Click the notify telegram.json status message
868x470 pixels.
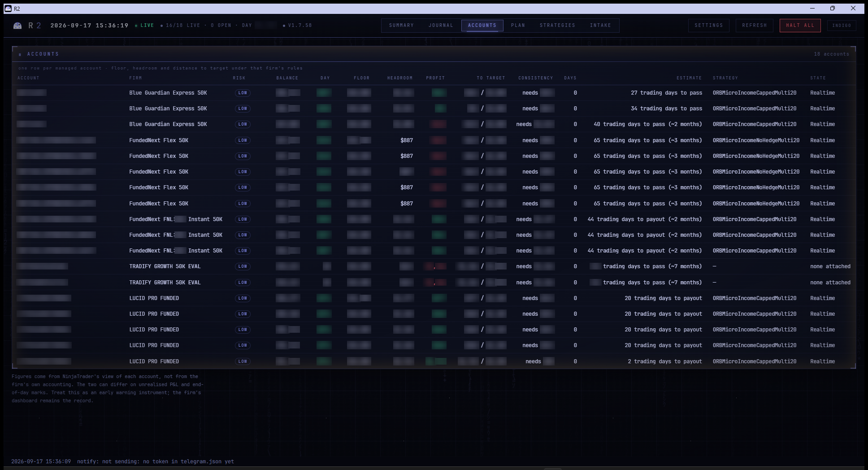tap(156, 461)
